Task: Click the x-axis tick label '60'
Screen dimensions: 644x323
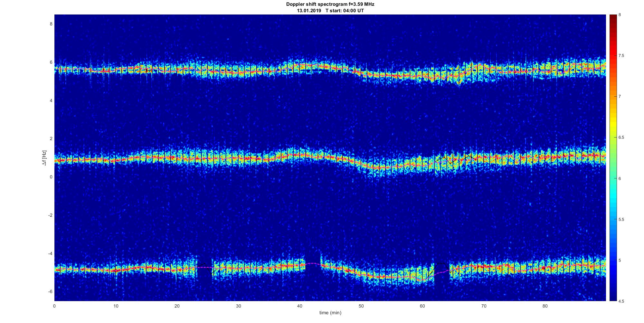Action: [x=422, y=306]
